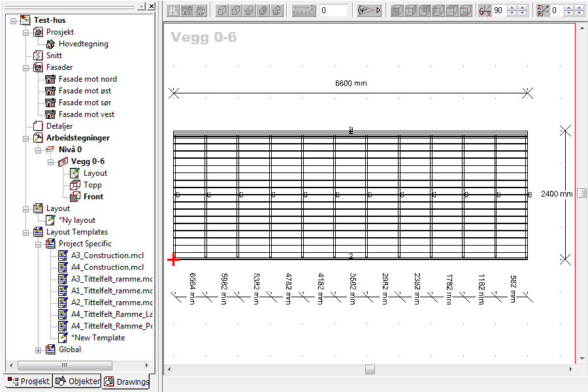Collapse the Prosjekt tree node
Screen dimensions: 588x392
(25, 32)
